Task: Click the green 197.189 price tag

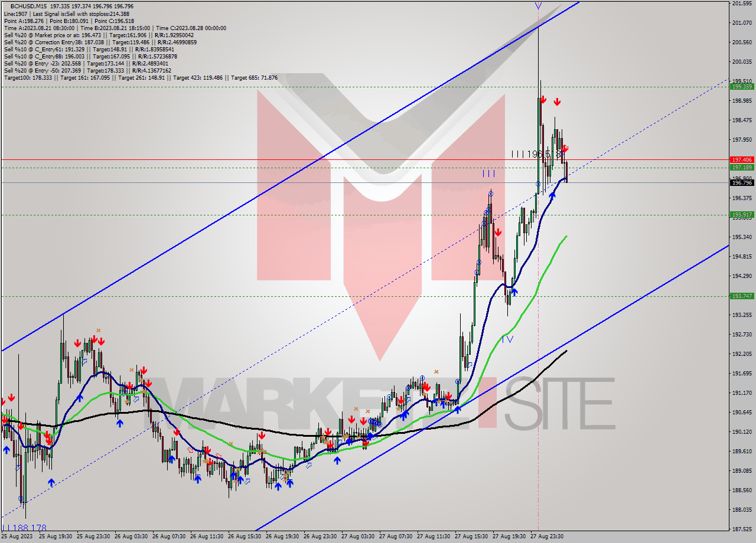Action: tap(741, 167)
